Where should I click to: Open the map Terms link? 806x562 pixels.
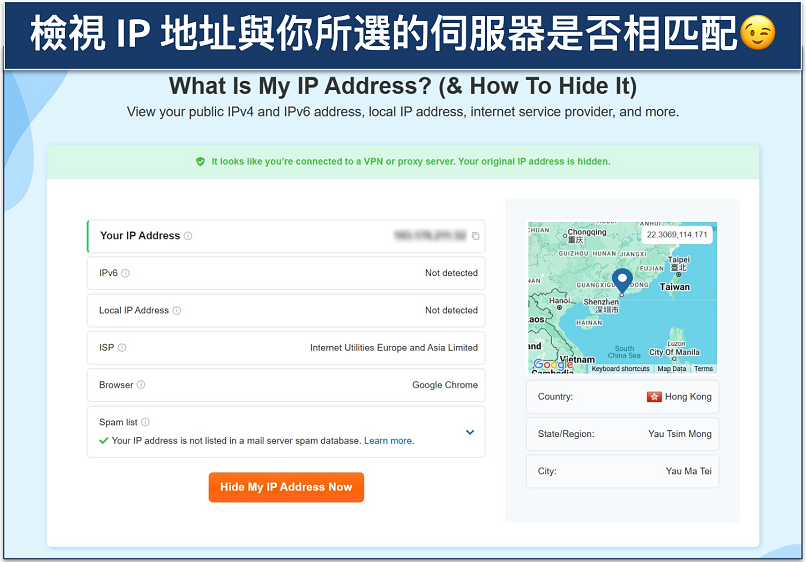click(x=704, y=369)
